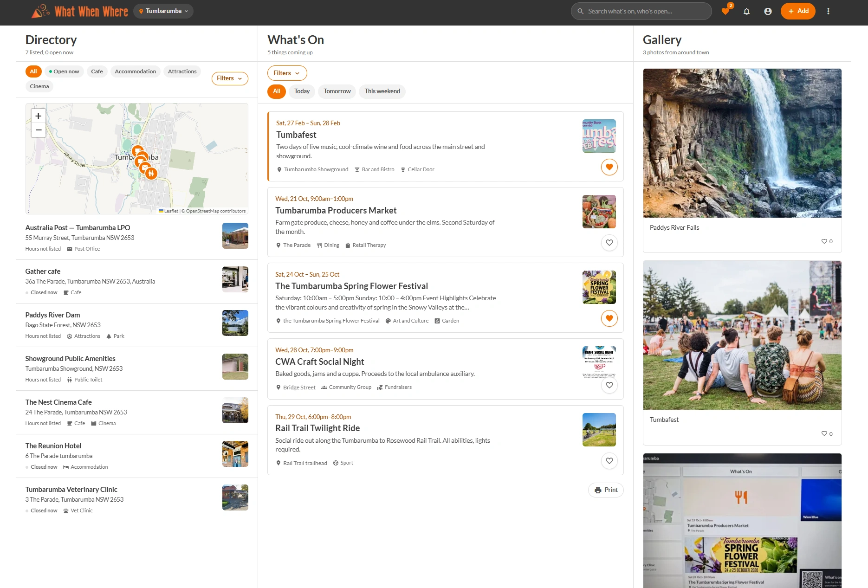Show Today's events
868x588 pixels.
coord(302,91)
